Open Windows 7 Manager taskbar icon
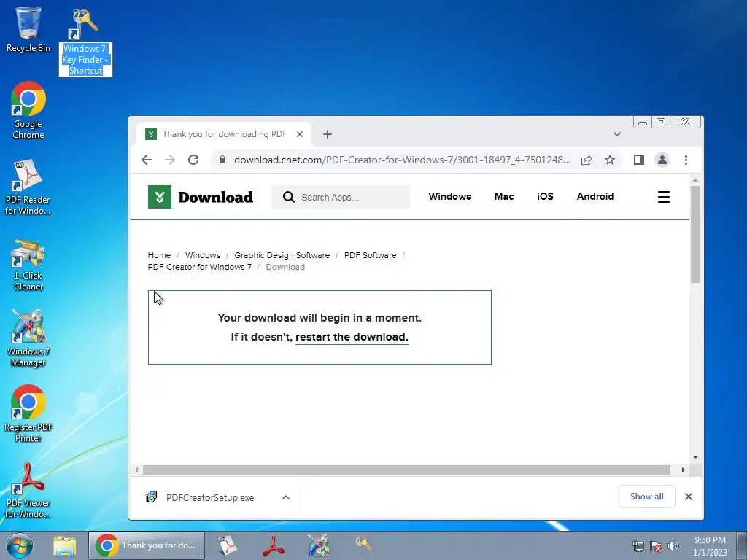 [319, 545]
